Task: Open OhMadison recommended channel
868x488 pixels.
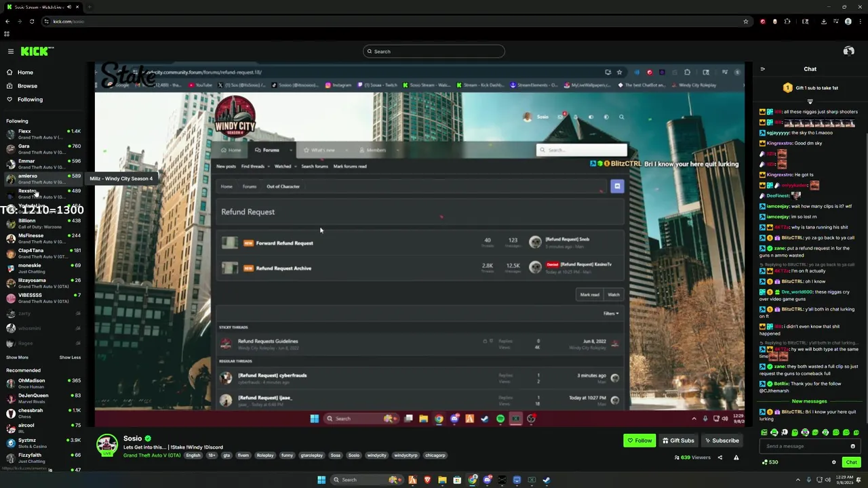Action: [43, 384]
